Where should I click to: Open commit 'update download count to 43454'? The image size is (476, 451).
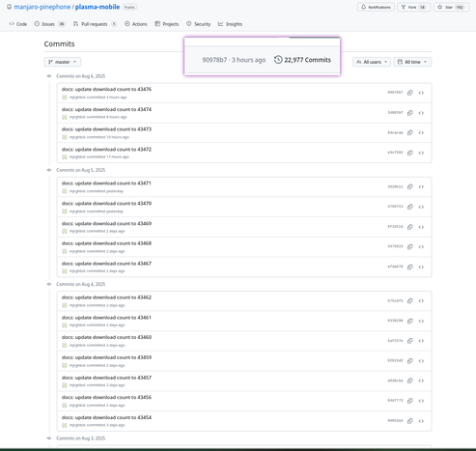[106, 417]
